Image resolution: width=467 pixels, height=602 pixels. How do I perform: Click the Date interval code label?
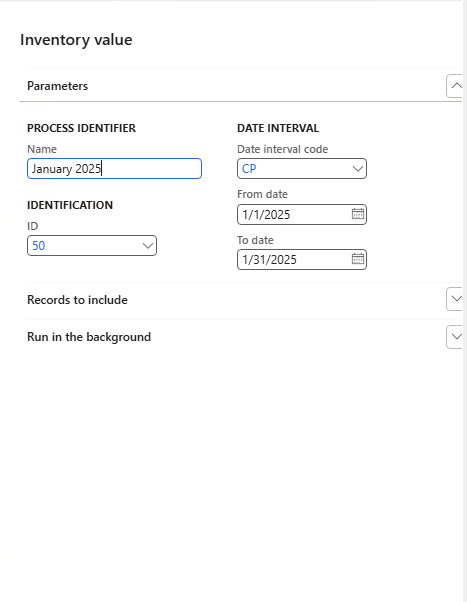(283, 149)
